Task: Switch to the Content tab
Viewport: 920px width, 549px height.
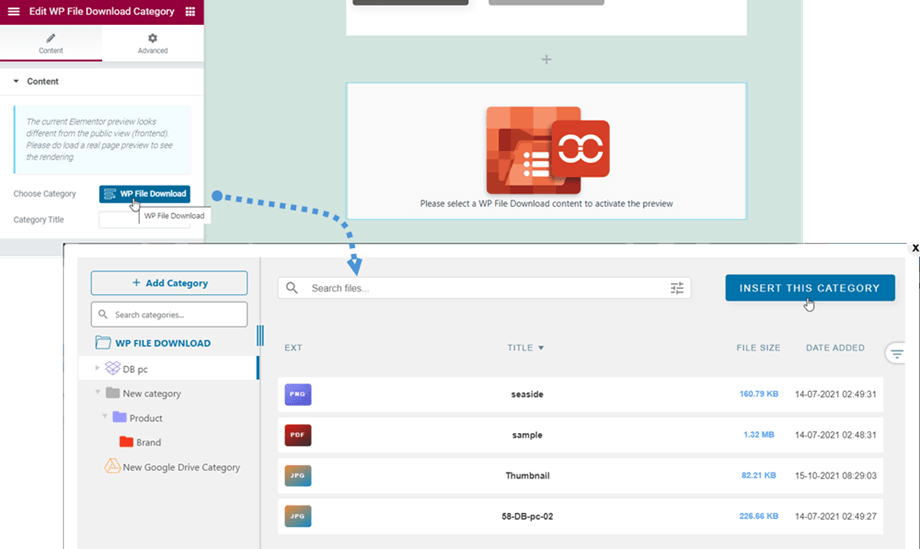Action: [51, 43]
